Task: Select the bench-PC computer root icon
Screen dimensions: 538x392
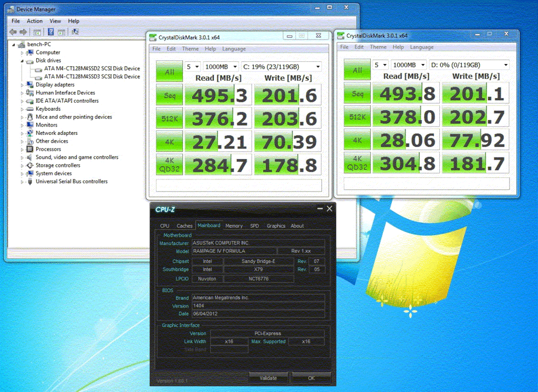Action: pos(22,45)
